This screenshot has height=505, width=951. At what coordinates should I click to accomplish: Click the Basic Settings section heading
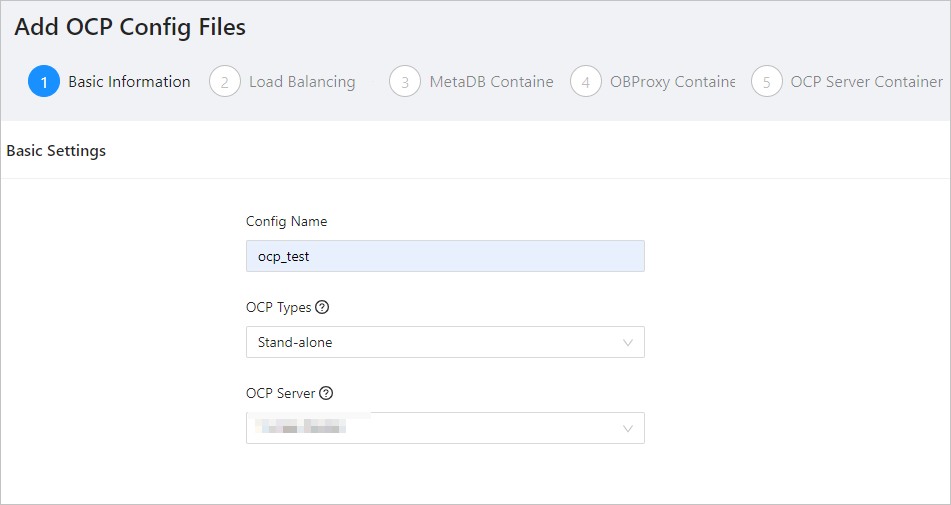[56, 151]
